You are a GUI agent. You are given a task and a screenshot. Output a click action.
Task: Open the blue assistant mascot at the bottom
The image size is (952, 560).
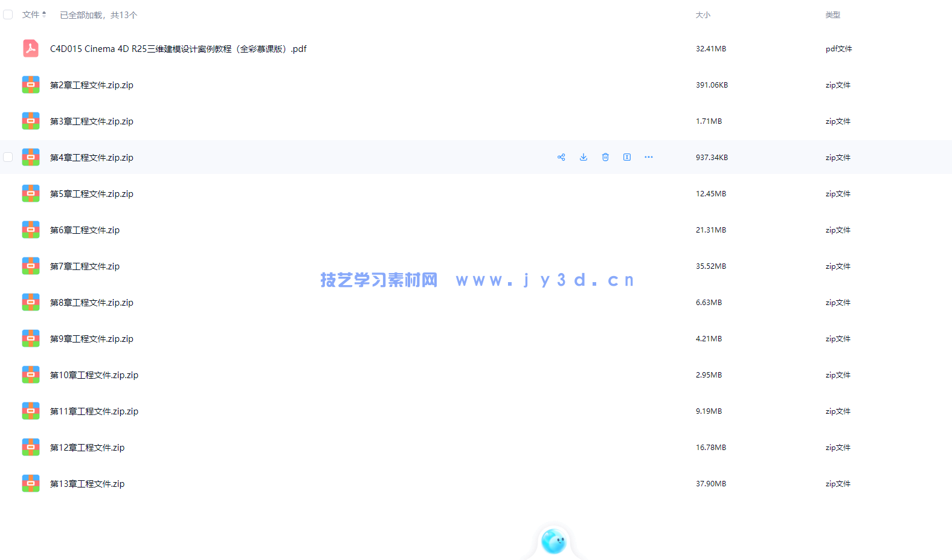coord(553,541)
